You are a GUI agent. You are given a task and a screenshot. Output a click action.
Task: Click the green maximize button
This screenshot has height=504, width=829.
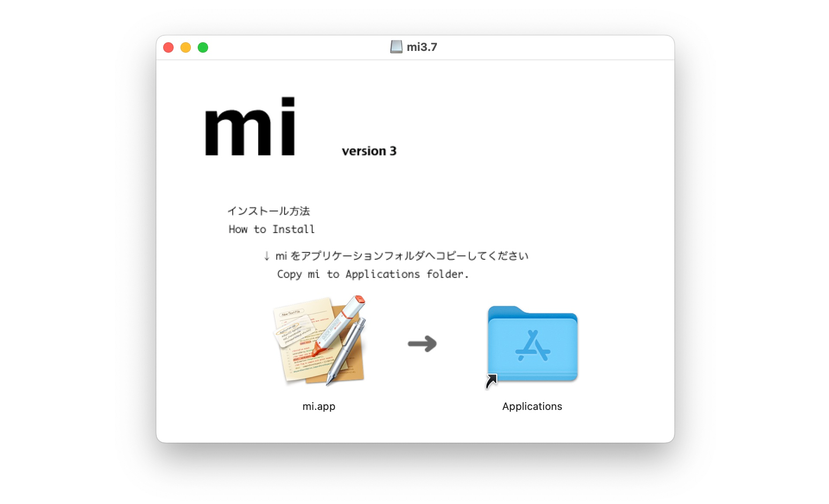pos(204,47)
